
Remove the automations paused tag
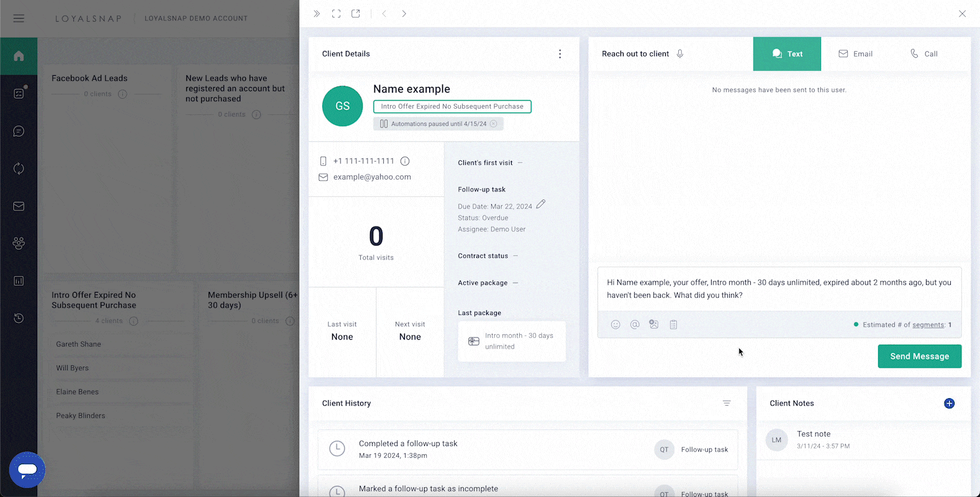click(494, 124)
